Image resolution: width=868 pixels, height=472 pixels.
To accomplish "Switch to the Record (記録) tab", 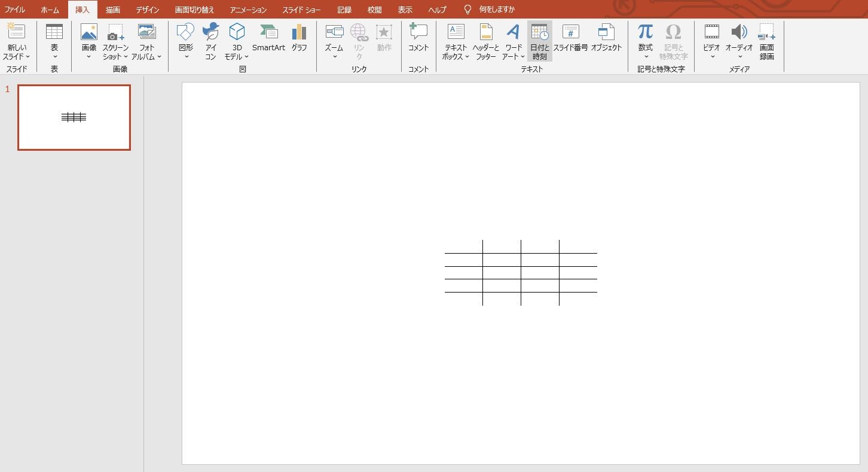I will pyautogui.click(x=344, y=10).
